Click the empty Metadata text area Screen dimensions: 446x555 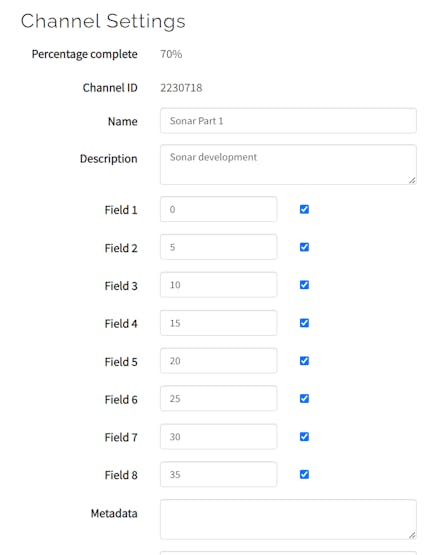[288, 519]
